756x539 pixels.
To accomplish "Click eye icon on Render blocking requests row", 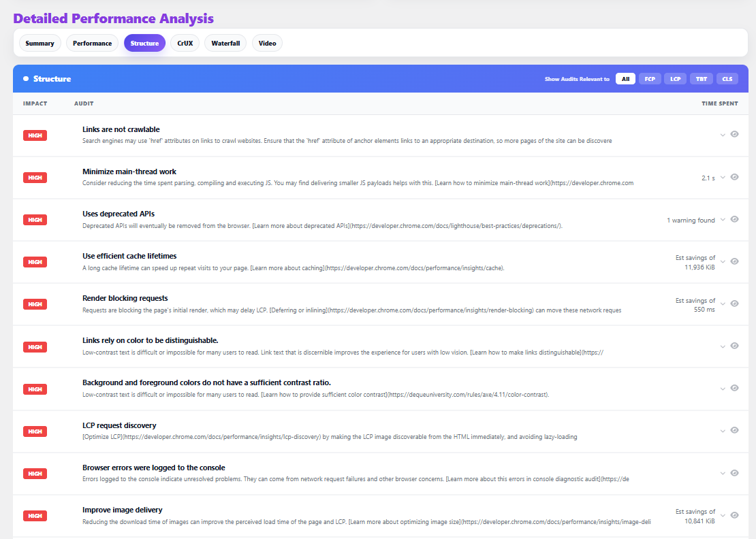I will 734,304.
